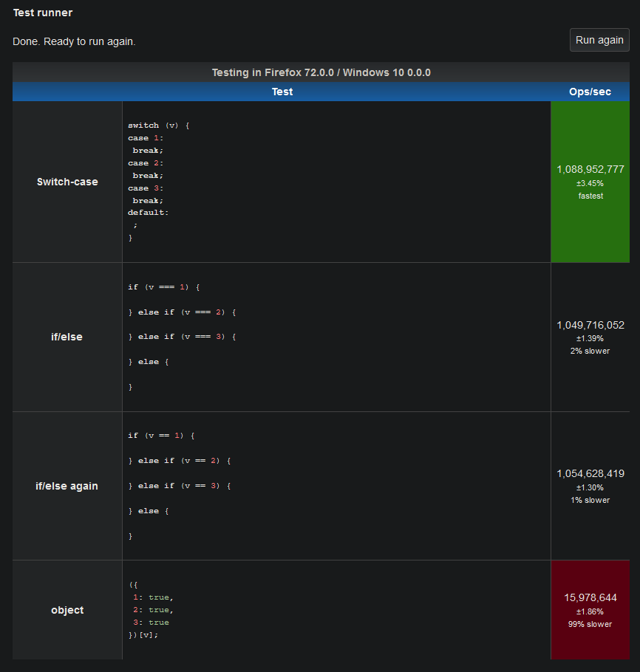Click the 1,054,628,419 ops result
Screen dimensions: 640x672
click(590, 473)
